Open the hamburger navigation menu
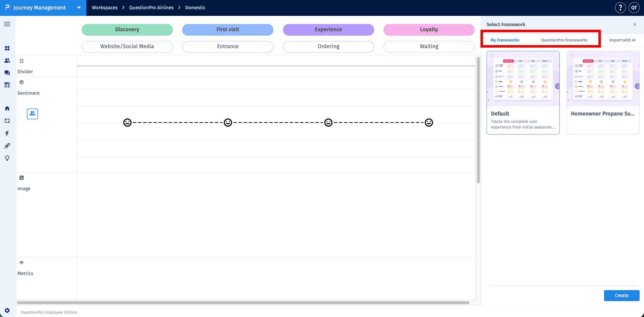This screenshot has height=317, width=644. [x=7, y=24]
